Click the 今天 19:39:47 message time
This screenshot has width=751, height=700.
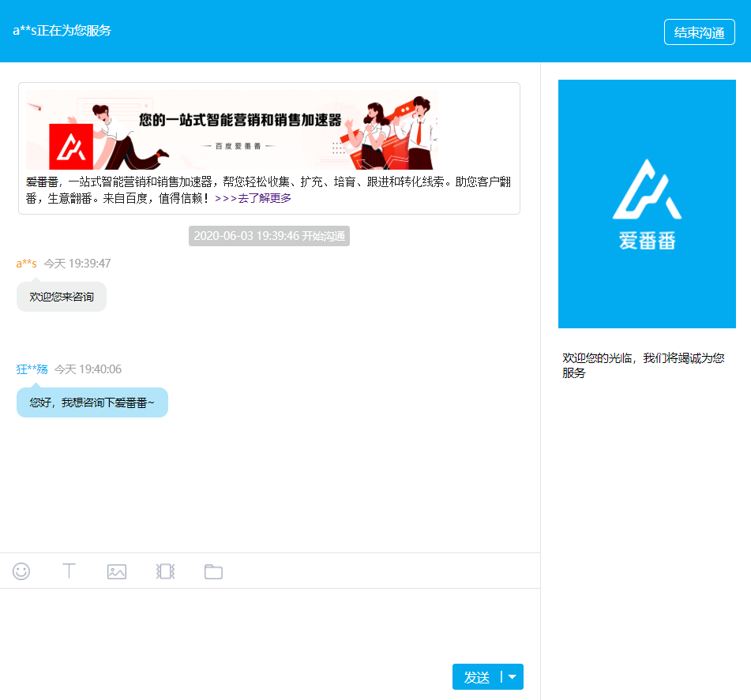[x=77, y=264]
